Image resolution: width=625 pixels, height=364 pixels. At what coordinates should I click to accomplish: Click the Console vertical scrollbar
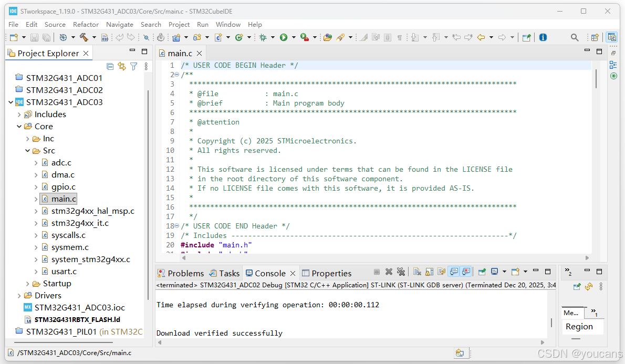pos(551,322)
